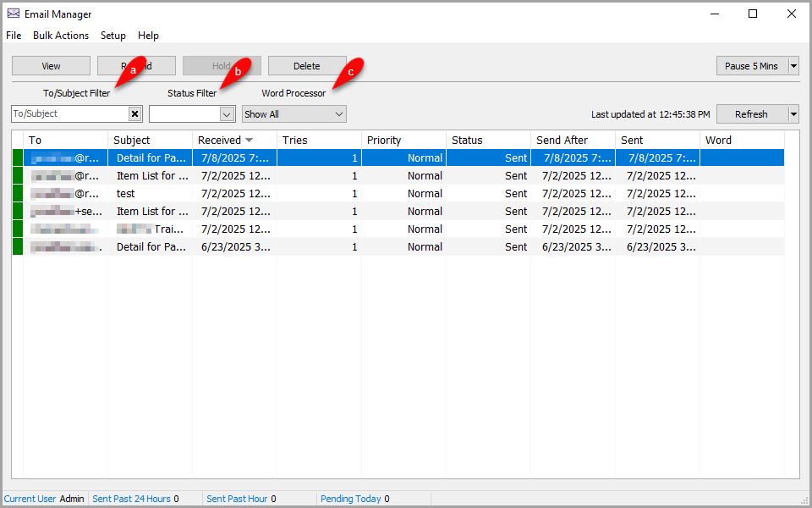Clear the To/Subject filter with X icon
The image size is (812, 508).
[134, 114]
